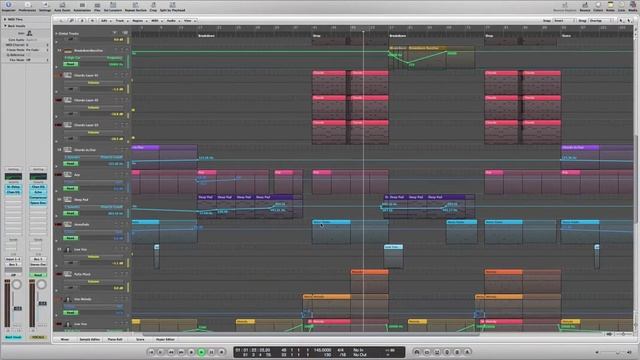Image resolution: width=640 pixels, height=360 pixels.
Task: Open the Region local menu
Action: [x=139, y=20]
